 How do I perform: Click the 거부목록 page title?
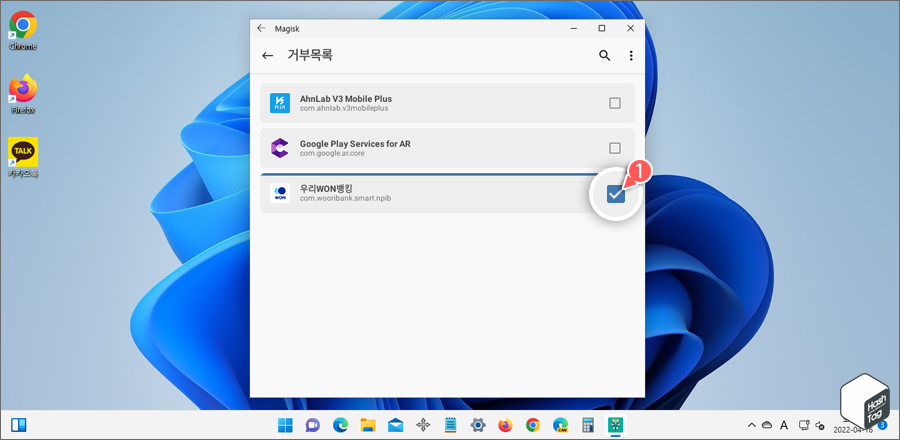tap(310, 56)
